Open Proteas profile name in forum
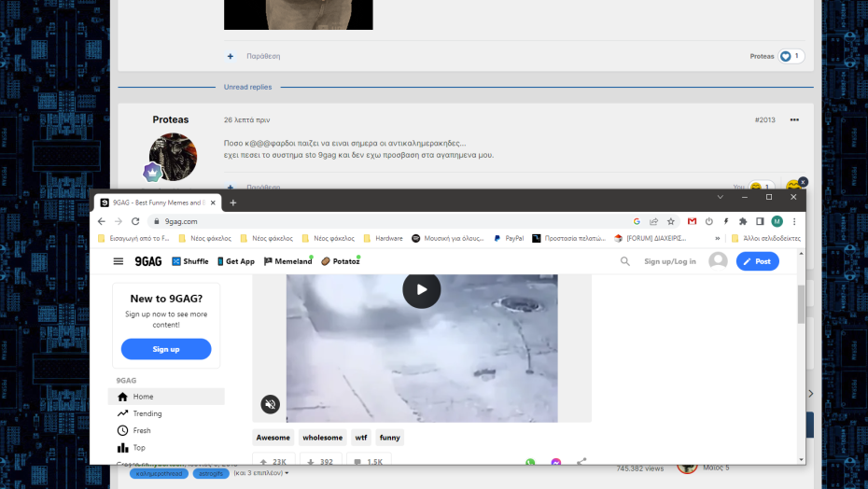This screenshot has width=868, height=489. pyautogui.click(x=171, y=119)
